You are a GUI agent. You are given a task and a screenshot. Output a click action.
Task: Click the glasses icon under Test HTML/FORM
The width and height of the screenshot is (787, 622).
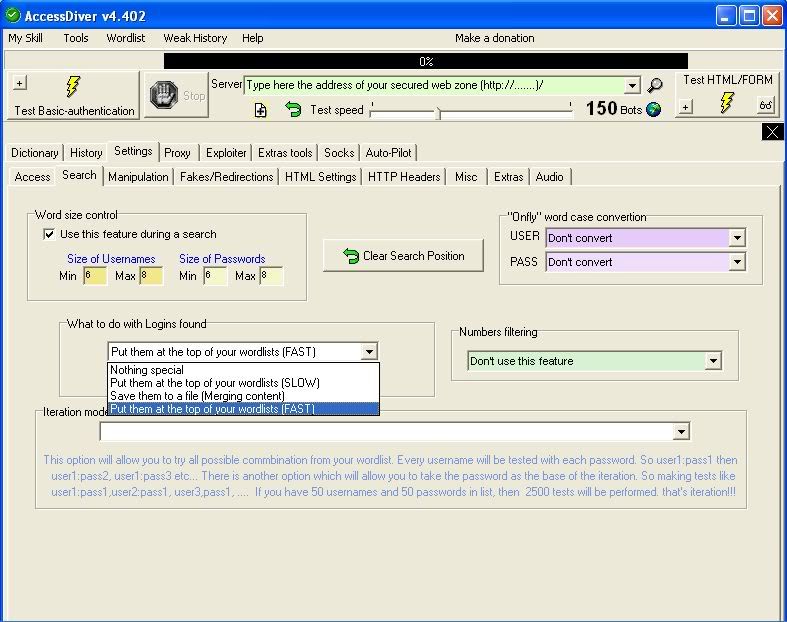click(x=765, y=105)
